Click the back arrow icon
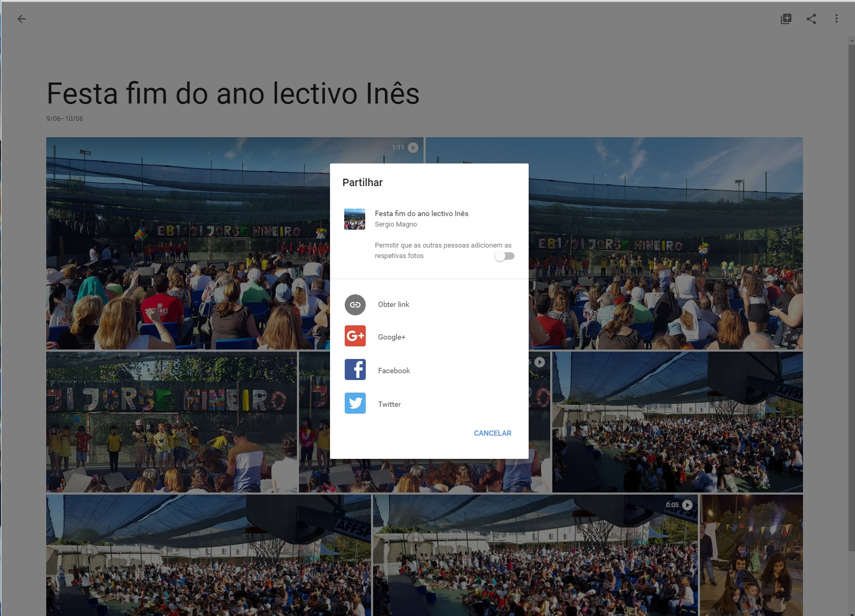Image resolution: width=855 pixels, height=616 pixels. pyautogui.click(x=22, y=19)
